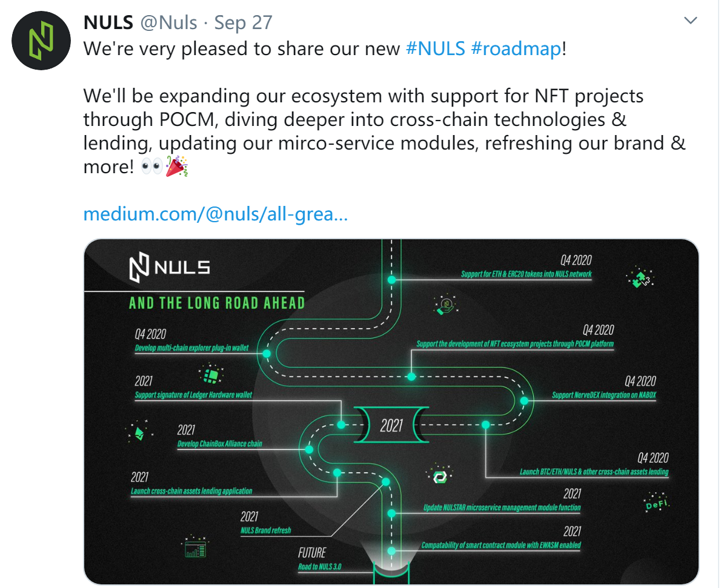Click the NULS account name
This screenshot has width=721, height=588.
(108, 22)
